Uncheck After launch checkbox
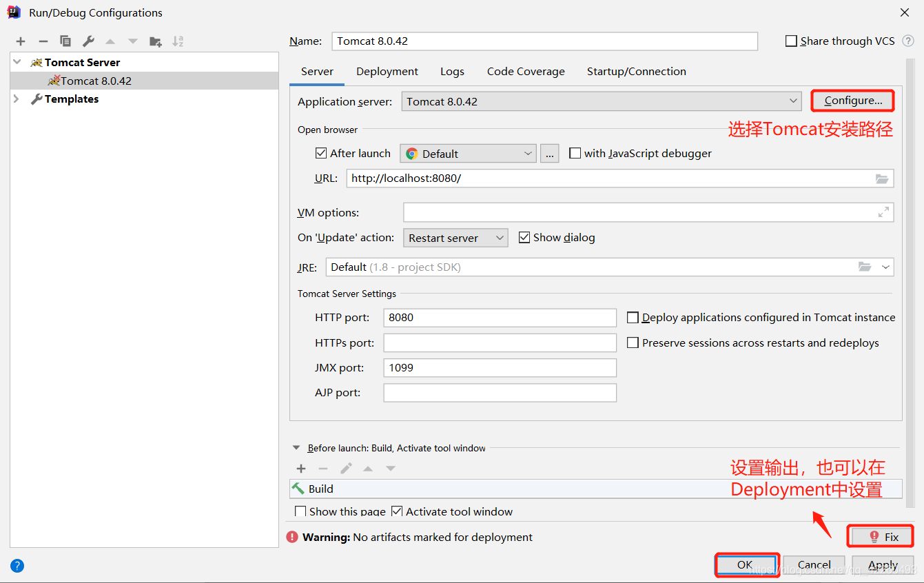This screenshot has height=583, width=924. coord(320,153)
